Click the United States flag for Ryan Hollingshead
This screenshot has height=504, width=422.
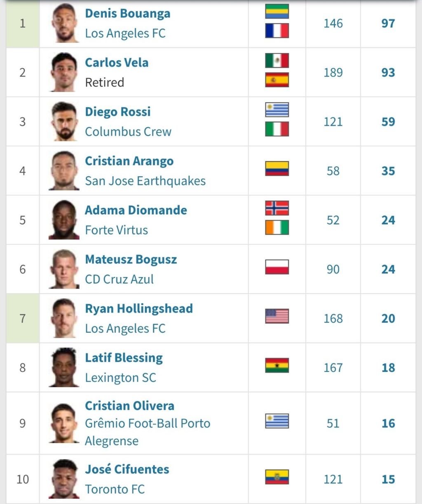pos(277,316)
